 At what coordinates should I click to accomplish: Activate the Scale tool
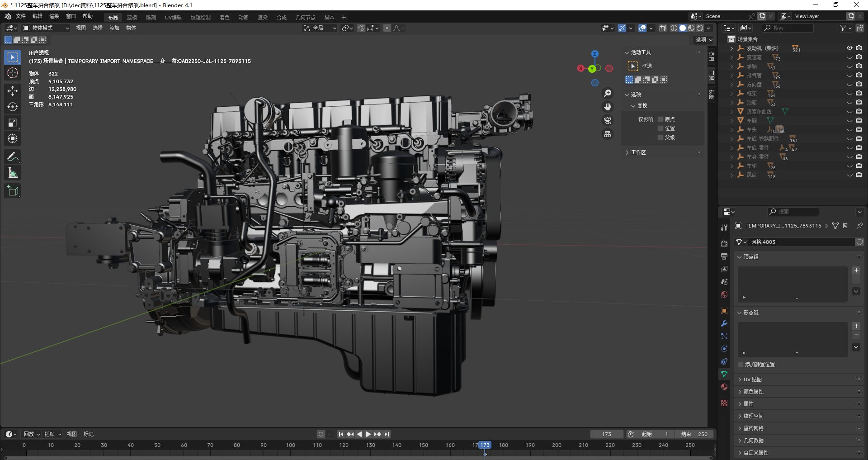tap(13, 123)
